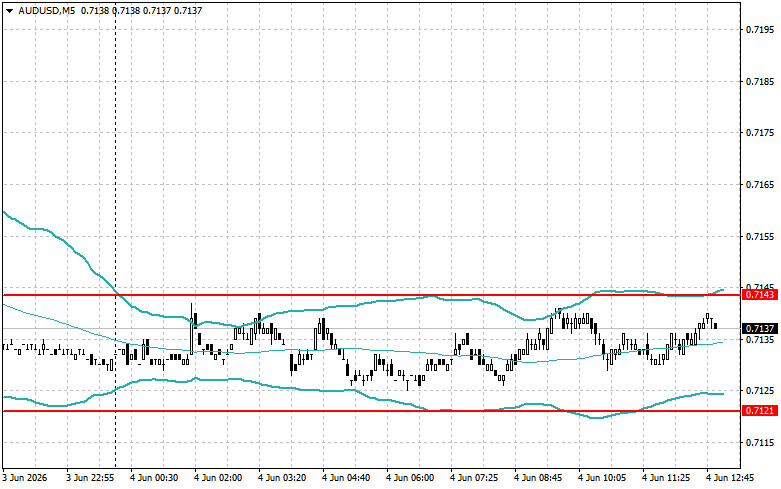Click the current price label 0.7137

click(x=760, y=328)
